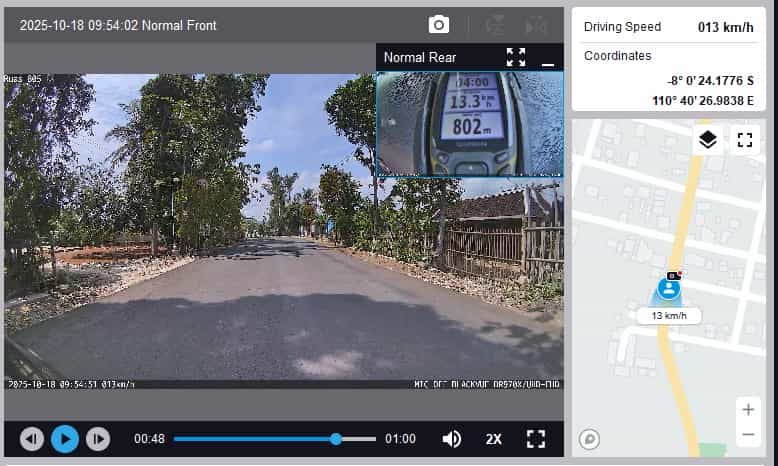This screenshot has width=778, height=466.
Task: Mute the video with the speaker icon
Action: [x=452, y=438]
